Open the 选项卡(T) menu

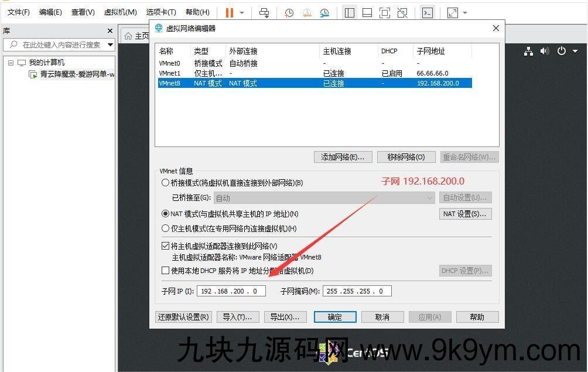click(x=161, y=12)
